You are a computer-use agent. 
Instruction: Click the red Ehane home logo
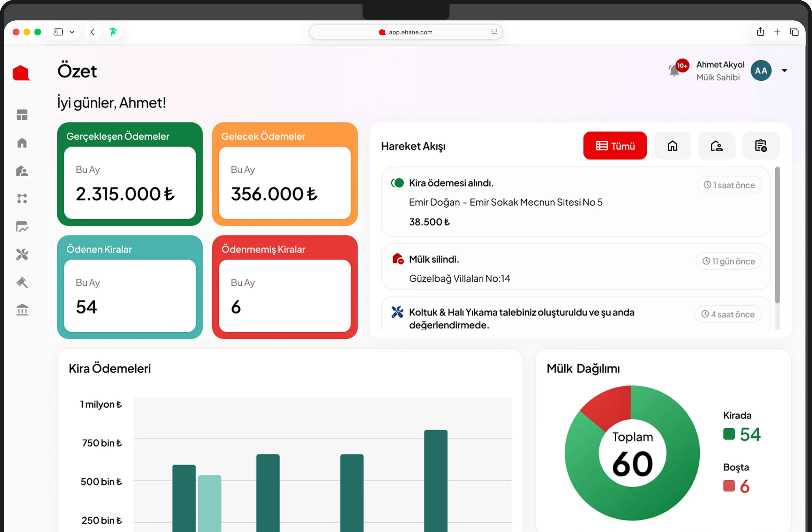pos(21,73)
